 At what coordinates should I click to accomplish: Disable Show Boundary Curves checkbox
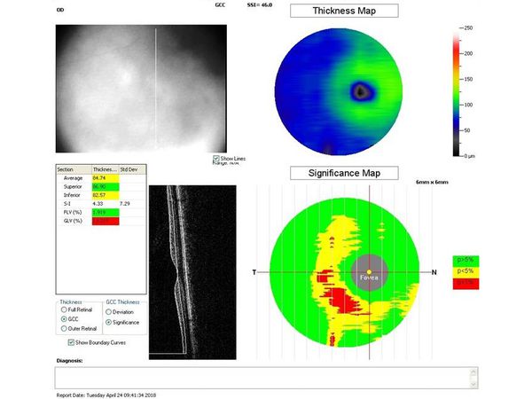click(x=72, y=341)
